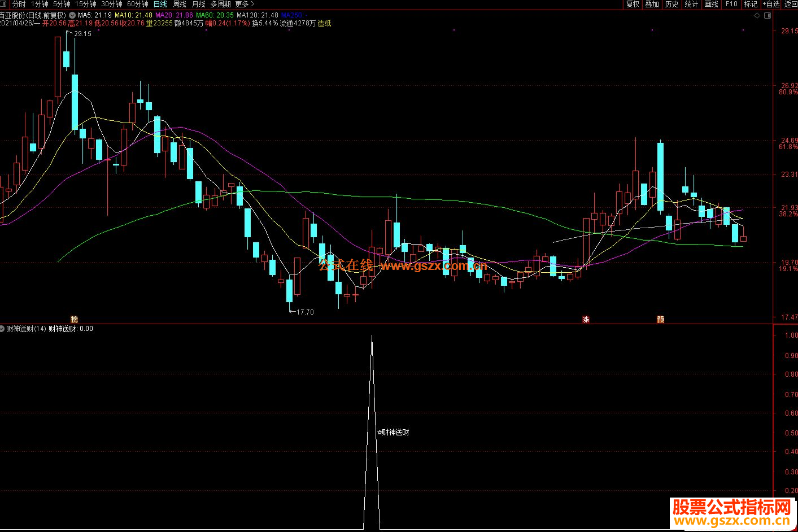Expand the 财神送财 indicator dropdown arrow

[x=2, y=328]
